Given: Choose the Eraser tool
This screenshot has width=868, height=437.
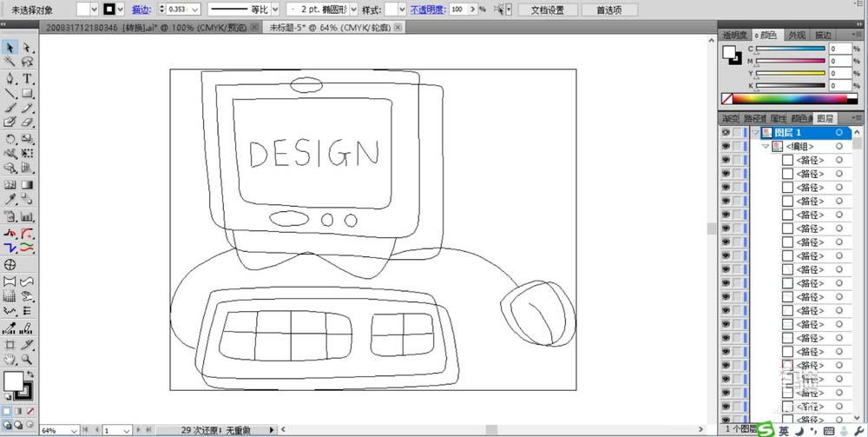Looking at the screenshot, I should [27, 122].
